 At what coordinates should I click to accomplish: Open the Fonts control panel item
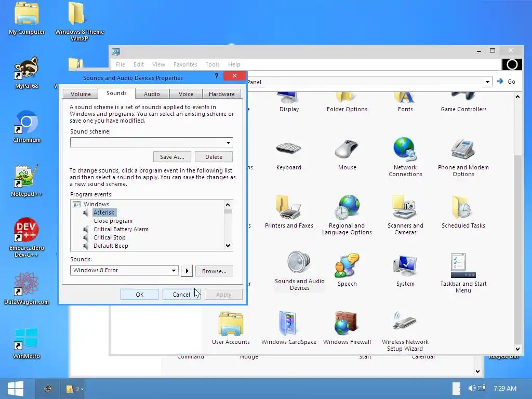(405, 101)
